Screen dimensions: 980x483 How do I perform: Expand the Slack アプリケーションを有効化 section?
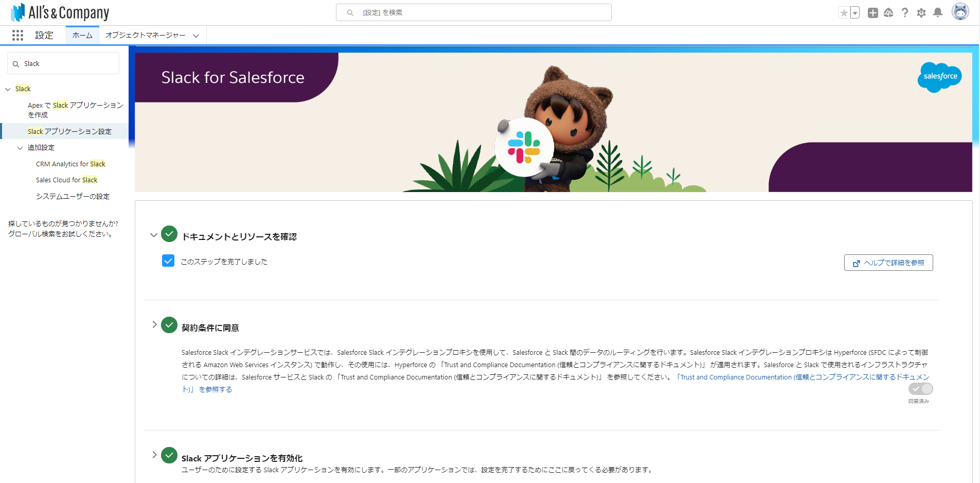(154, 455)
